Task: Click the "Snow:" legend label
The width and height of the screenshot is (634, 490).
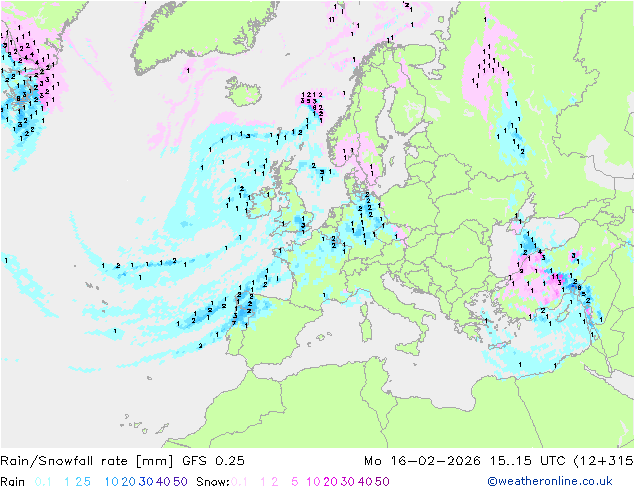Action: 213,482
